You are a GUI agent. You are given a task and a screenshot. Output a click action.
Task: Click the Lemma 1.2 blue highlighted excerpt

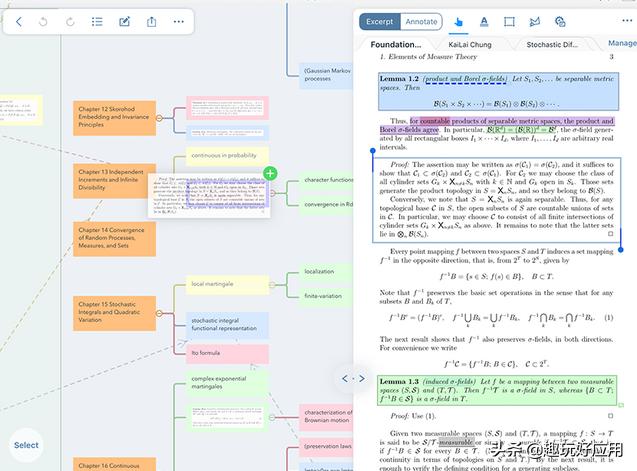498,91
